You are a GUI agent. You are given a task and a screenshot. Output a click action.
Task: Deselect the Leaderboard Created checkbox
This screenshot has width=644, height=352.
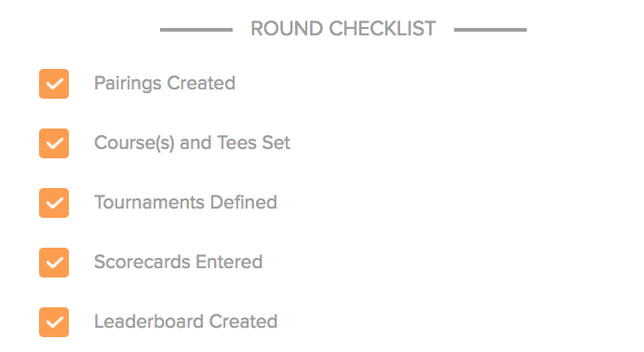(54, 322)
